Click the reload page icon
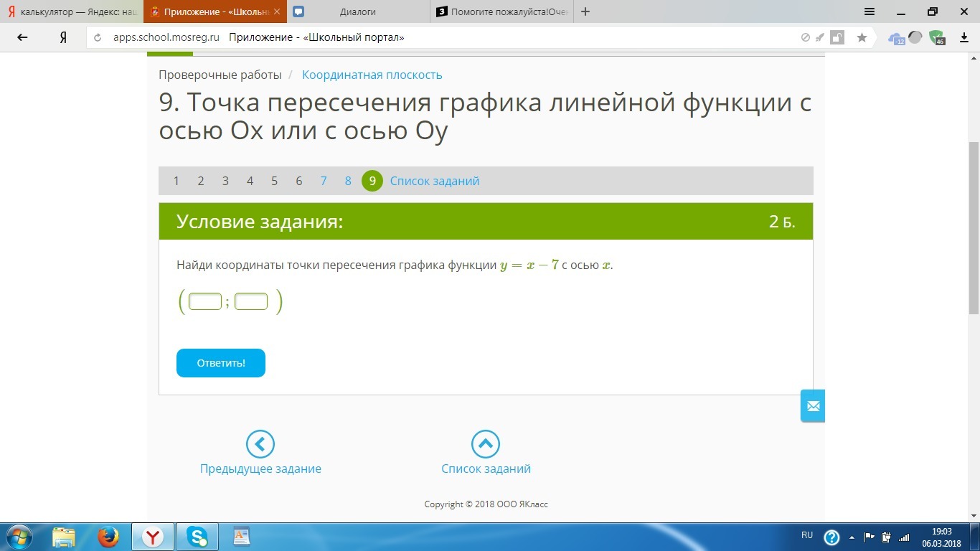The height and width of the screenshot is (551, 980). pos(98,37)
